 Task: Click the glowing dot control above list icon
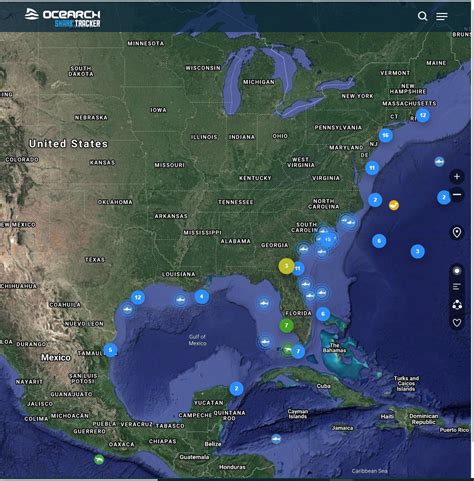pyautogui.click(x=457, y=271)
